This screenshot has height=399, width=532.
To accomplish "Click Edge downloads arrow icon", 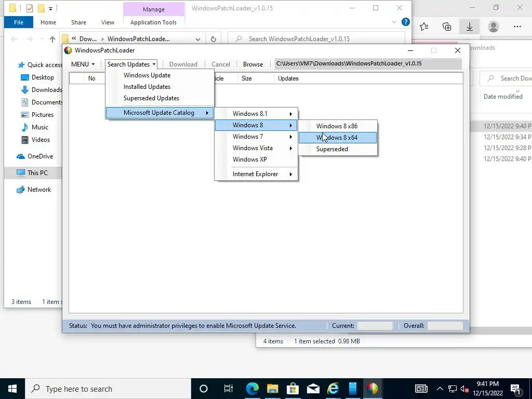I will 470,26.
